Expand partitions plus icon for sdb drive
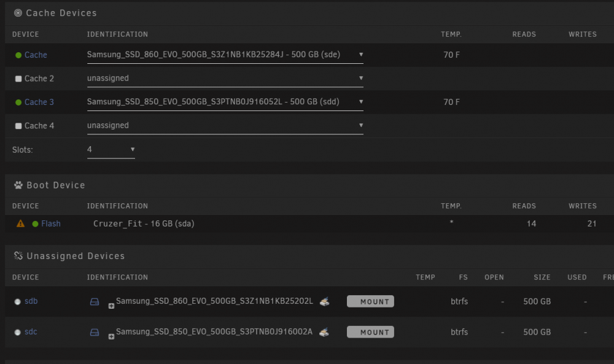Screen dimensions: 614x364 click(111, 306)
